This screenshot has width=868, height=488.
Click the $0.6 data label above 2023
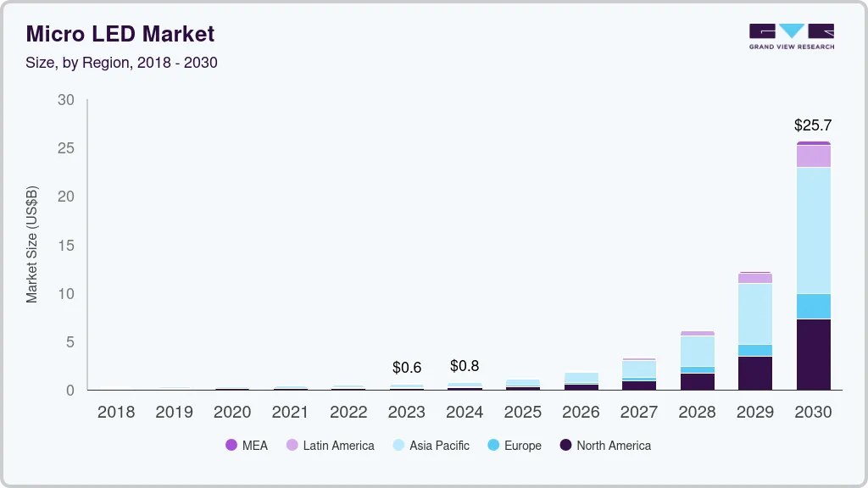407,368
